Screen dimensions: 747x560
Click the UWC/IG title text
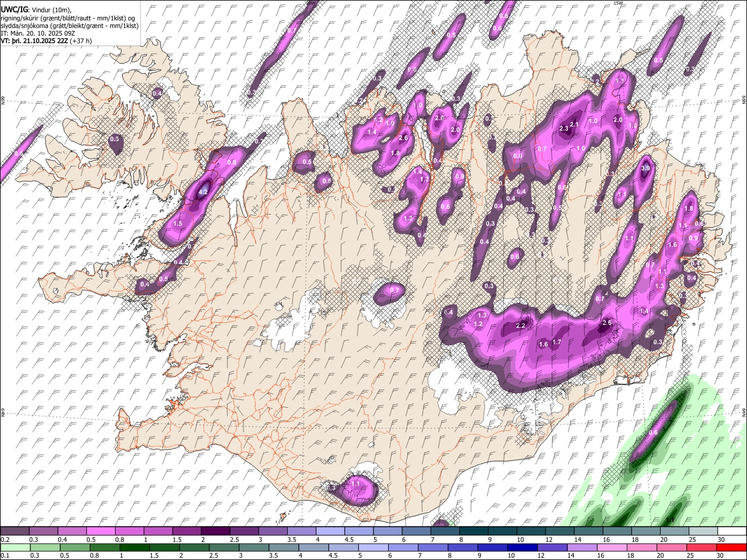(14, 9)
